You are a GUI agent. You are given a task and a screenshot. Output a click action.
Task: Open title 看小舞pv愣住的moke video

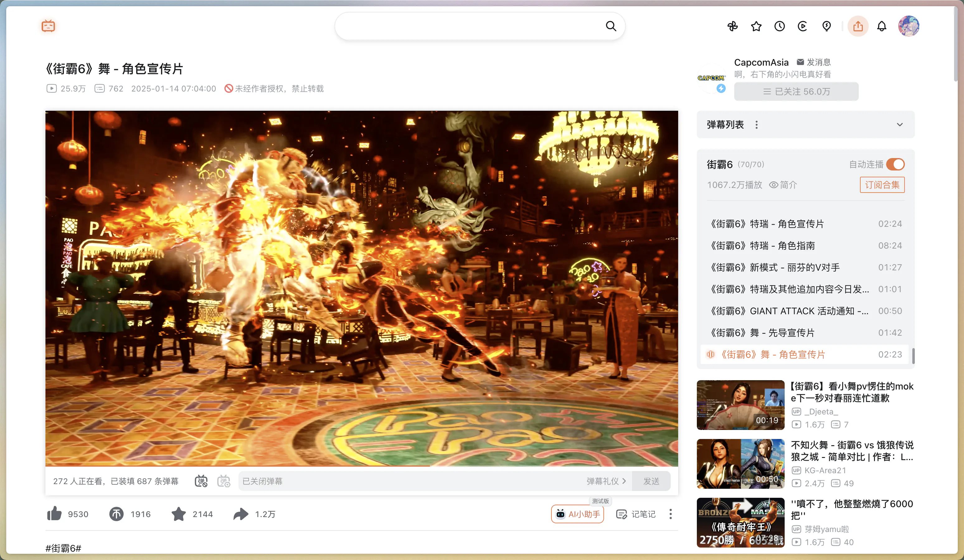tap(852, 392)
